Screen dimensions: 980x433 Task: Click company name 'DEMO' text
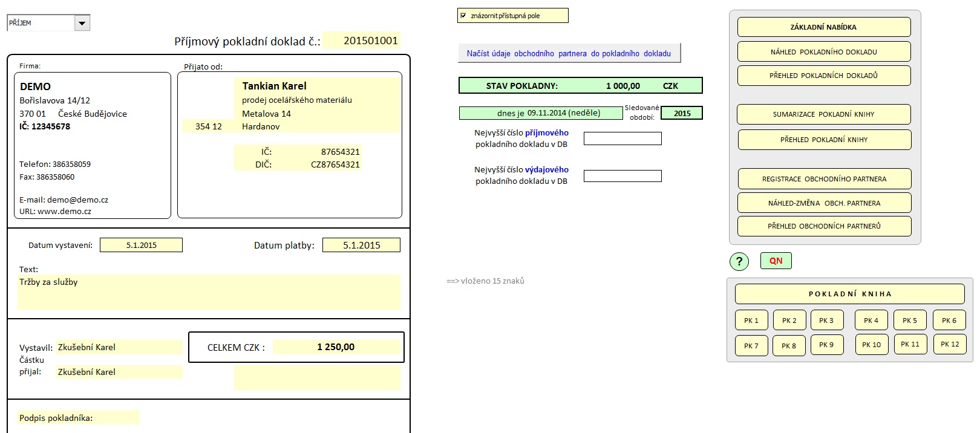point(36,86)
